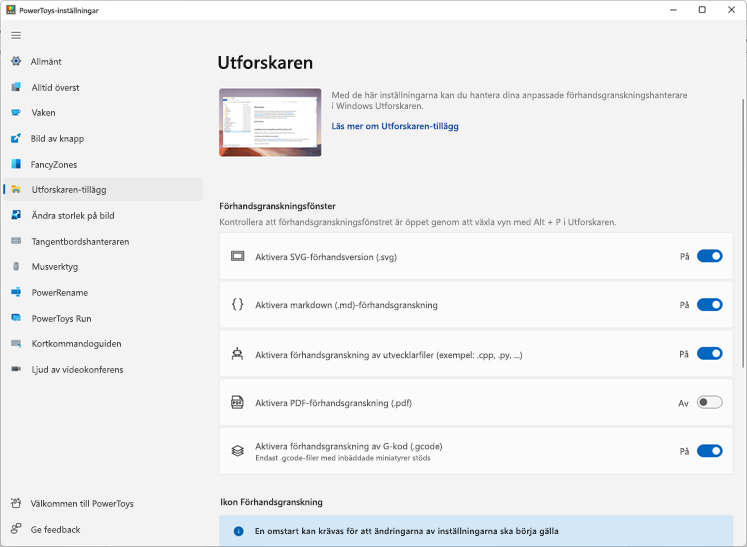Click the markdown curly braces icon
This screenshot has height=547, width=747.
[237, 304]
